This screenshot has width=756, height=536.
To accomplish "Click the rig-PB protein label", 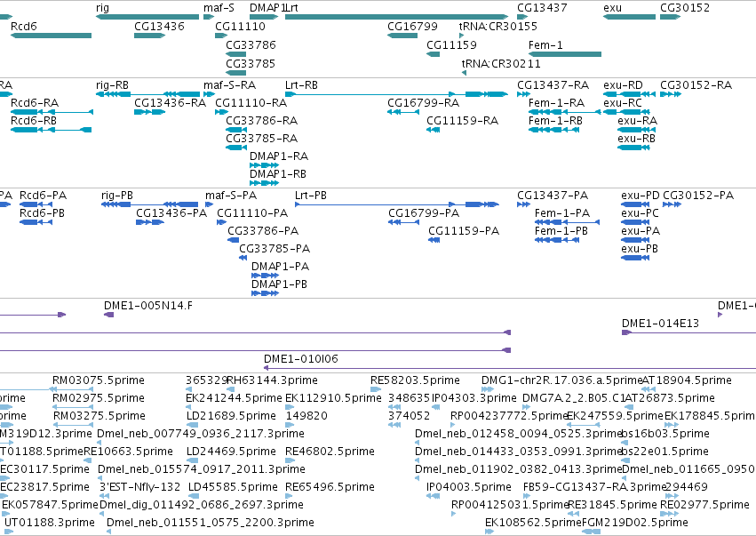I will tap(117, 196).
